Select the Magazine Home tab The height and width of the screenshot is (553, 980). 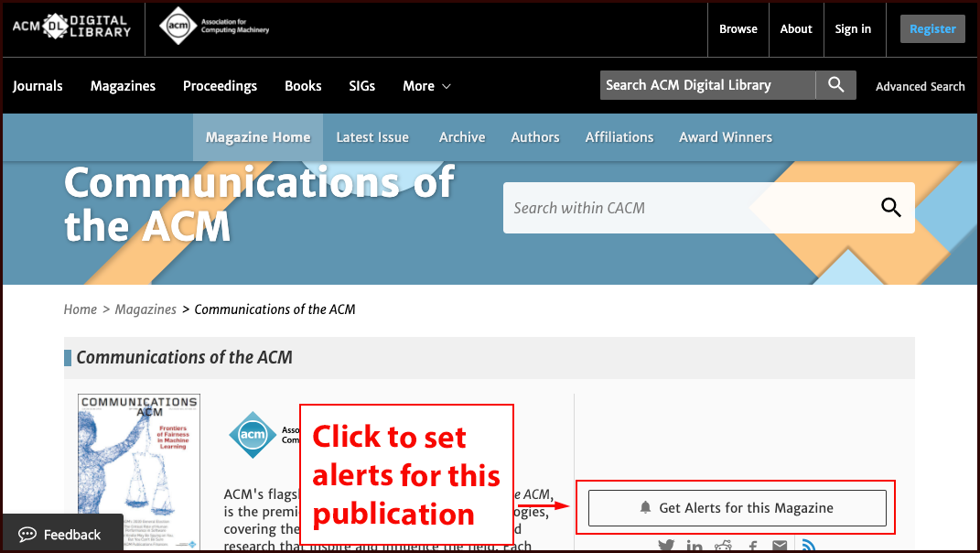(x=257, y=137)
